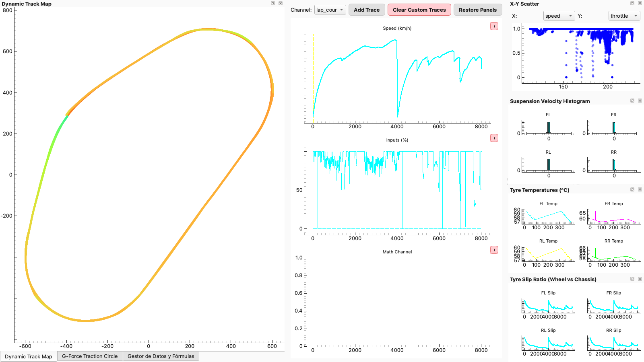Click the Tyre Temperatures (°C) panel title

pyautogui.click(x=540, y=190)
